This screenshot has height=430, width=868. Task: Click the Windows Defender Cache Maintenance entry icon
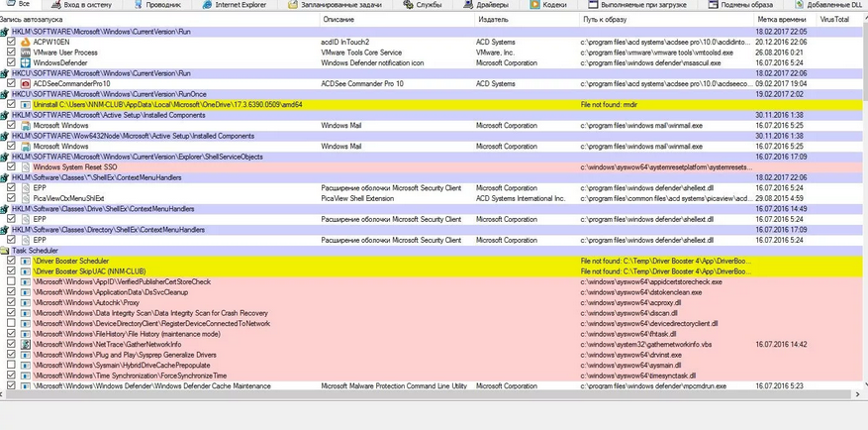coord(25,385)
